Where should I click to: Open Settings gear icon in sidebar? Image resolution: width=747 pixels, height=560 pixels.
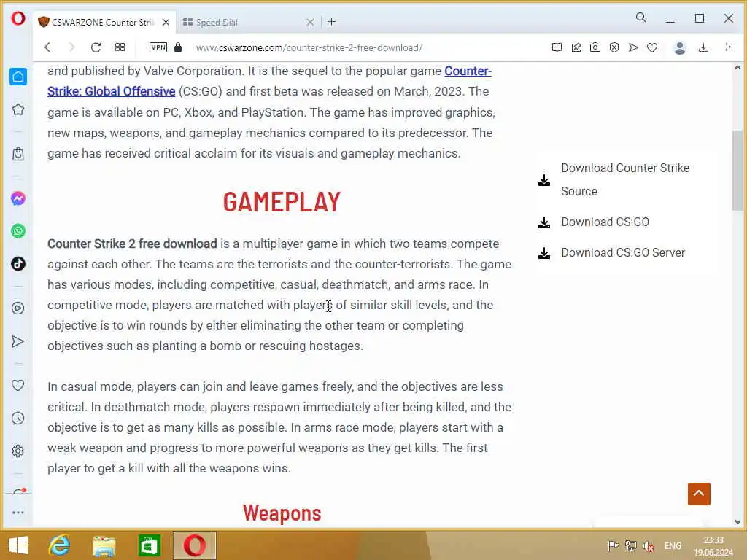tap(18, 451)
